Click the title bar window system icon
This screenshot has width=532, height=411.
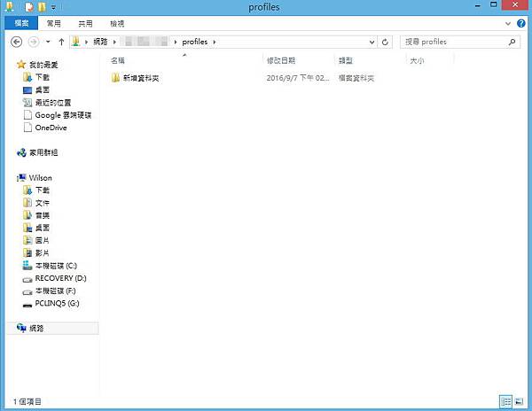pyautogui.click(x=10, y=6)
